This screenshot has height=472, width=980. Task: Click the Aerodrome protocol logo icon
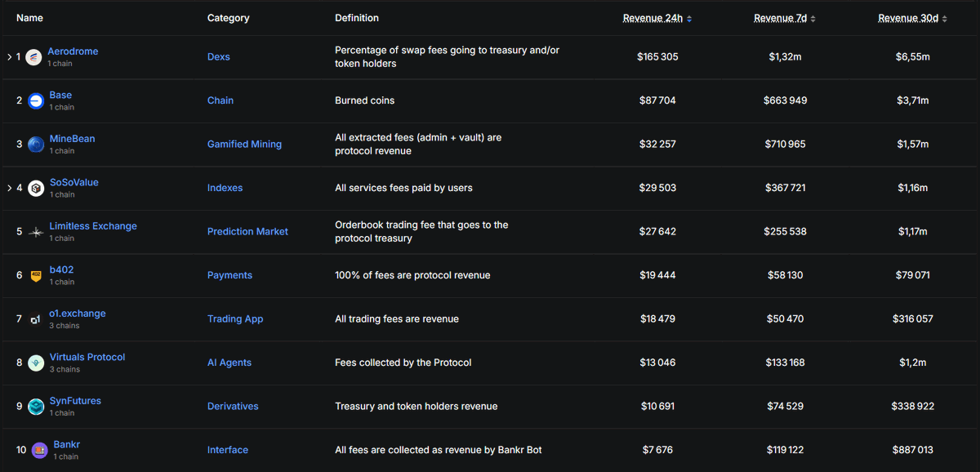pyautogui.click(x=33, y=57)
